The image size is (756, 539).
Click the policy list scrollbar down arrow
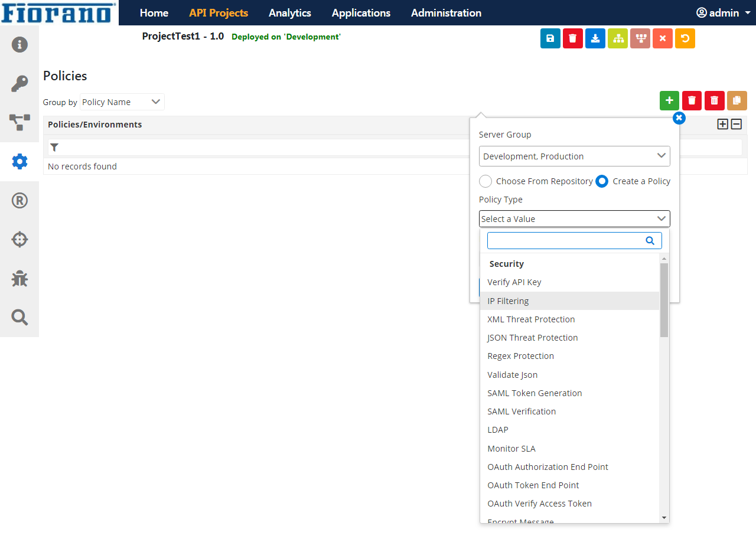[664, 518]
